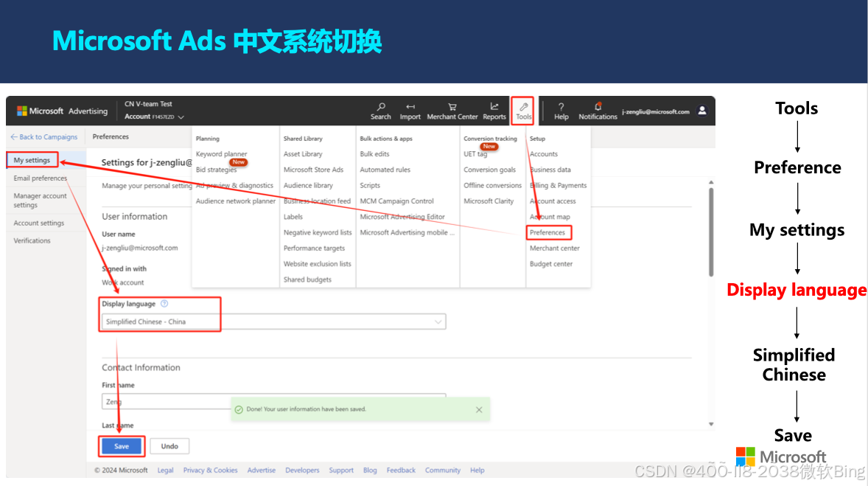Open Preferences under Setup

tap(547, 233)
